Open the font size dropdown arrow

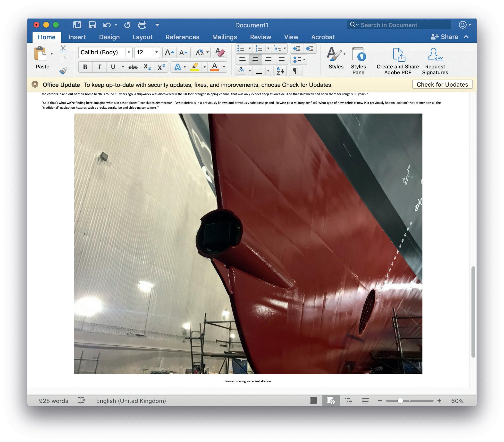[156, 52]
